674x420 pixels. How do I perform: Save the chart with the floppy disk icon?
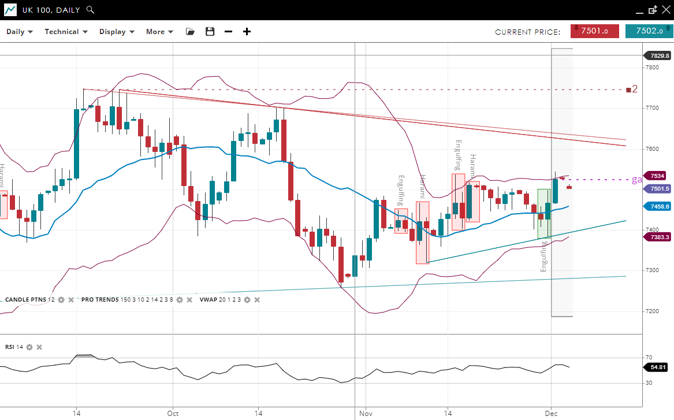(209, 32)
